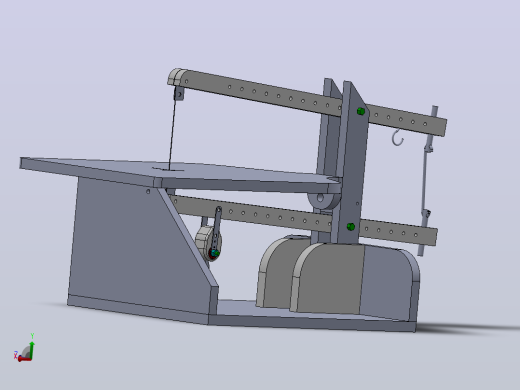The height and width of the screenshot is (390, 520).
Task: Select the blade clamp at upper arm tip
Action: pyautogui.click(x=179, y=94)
